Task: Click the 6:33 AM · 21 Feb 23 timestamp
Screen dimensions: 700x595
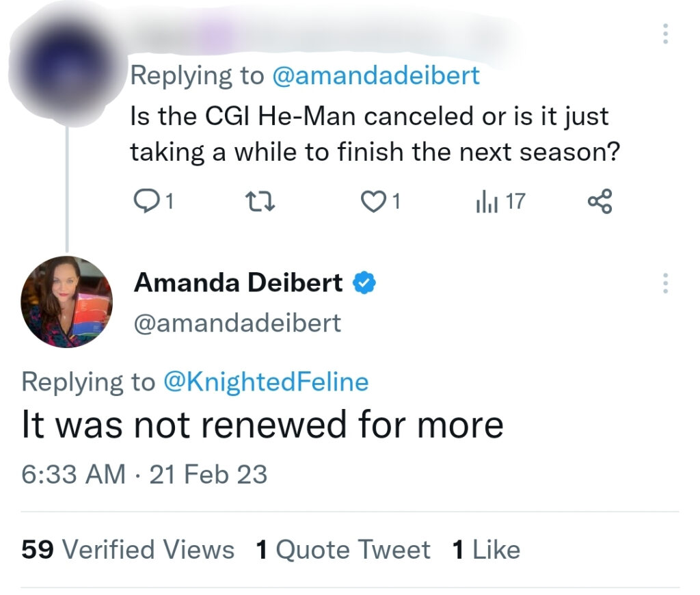Action: 144,474
